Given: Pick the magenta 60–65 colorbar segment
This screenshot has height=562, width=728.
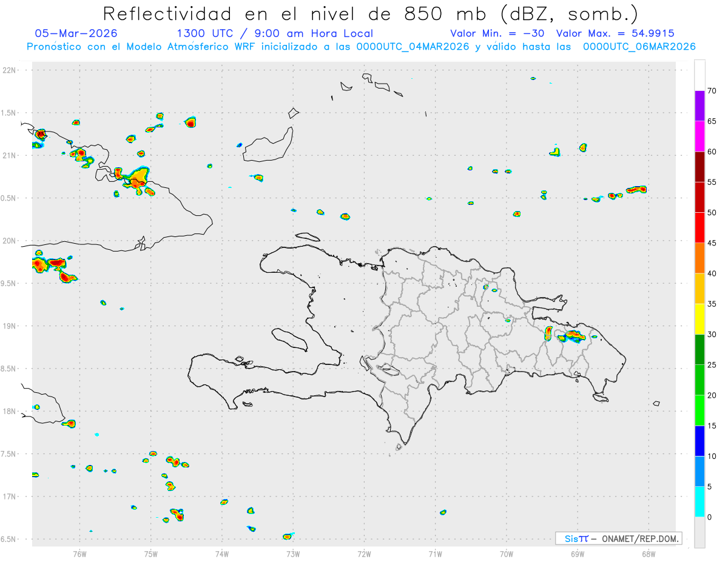Looking at the screenshot, I should click(x=699, y=136).
